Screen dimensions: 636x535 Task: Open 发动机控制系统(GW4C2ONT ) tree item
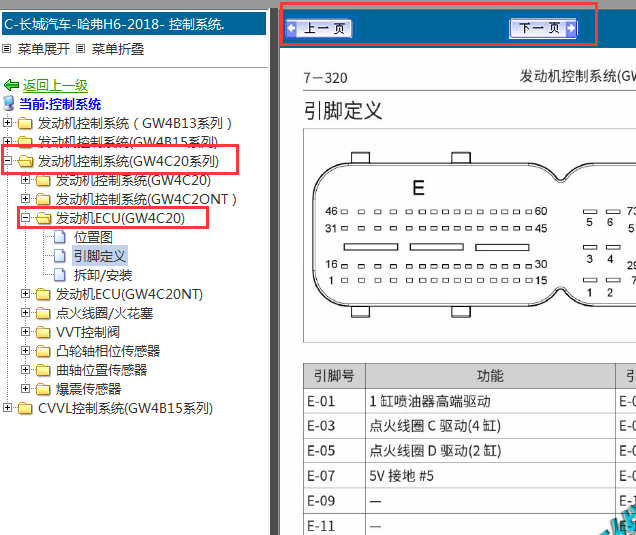pos(146,199)
